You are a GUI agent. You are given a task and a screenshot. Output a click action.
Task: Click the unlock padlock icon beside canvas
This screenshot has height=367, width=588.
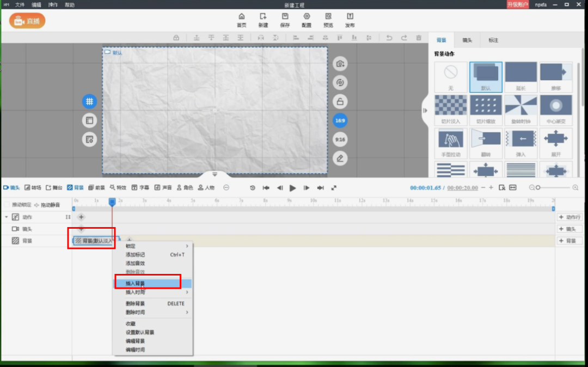click(x=340, y=101)
